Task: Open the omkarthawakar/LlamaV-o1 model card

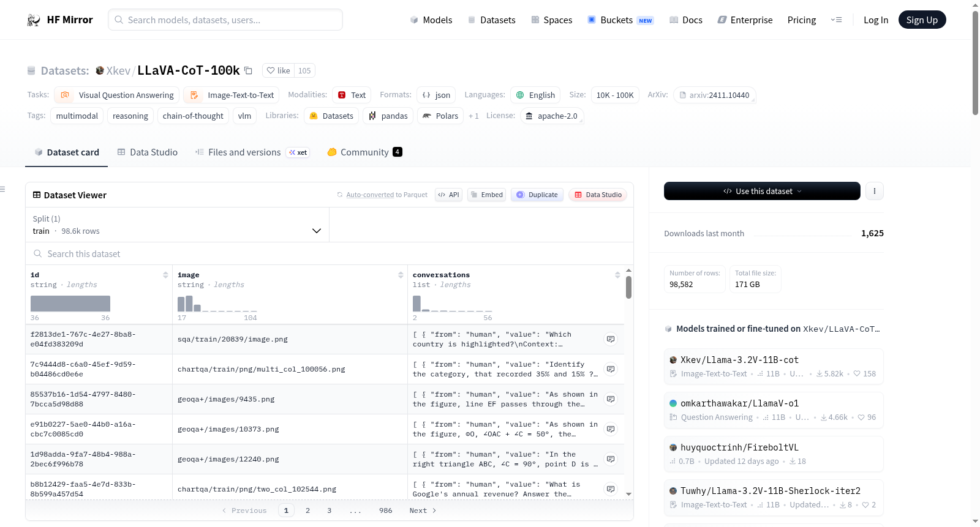Action: point(774,410)
